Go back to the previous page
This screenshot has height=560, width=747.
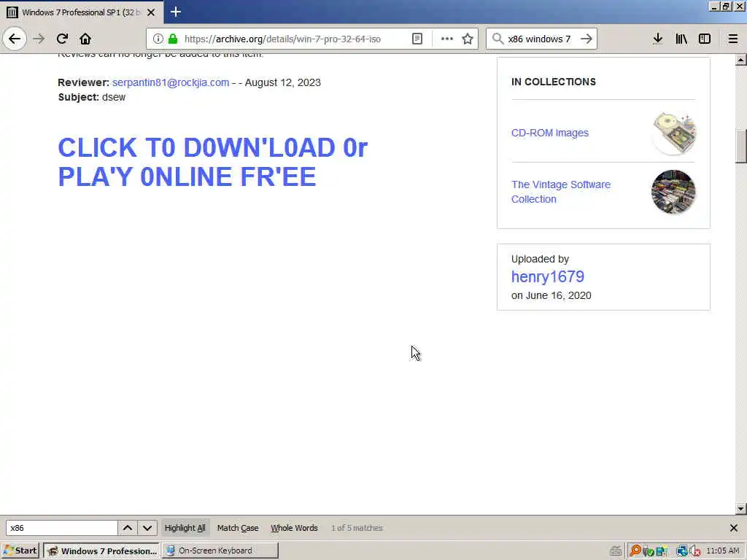click(15, 39)
